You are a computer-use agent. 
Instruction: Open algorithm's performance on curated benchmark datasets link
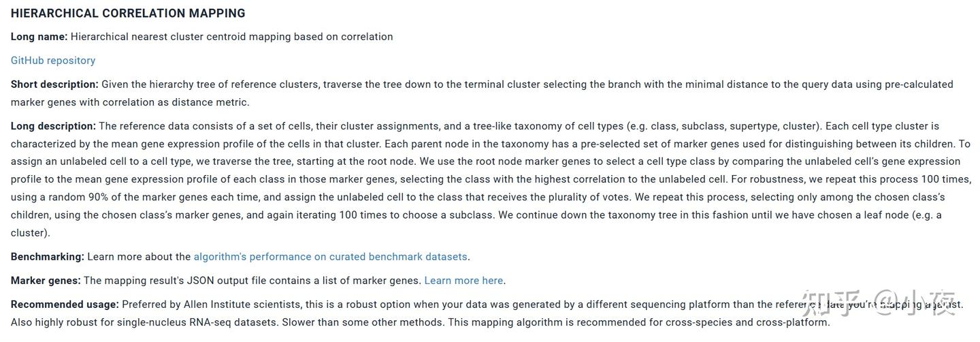coord(330,257)
